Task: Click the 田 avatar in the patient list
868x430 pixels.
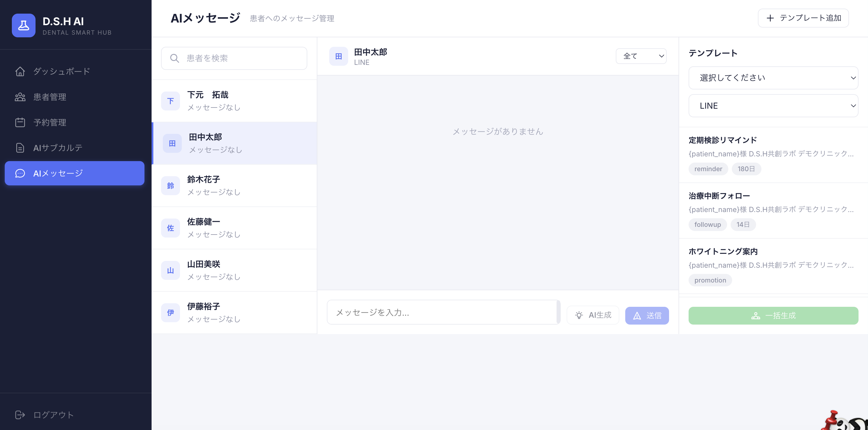Action: click(x=172, y=144)
